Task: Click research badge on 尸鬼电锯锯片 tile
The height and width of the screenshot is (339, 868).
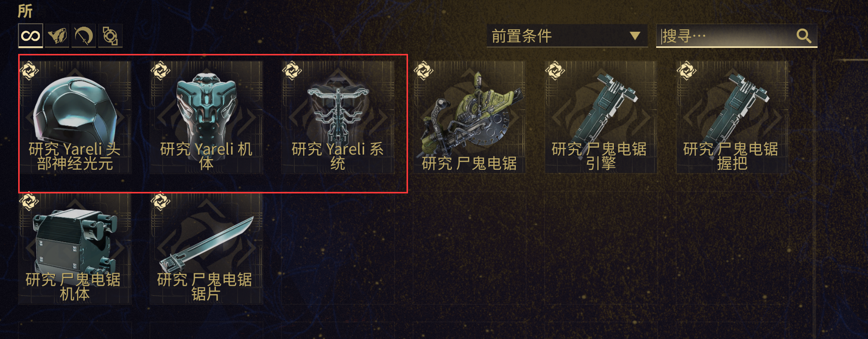Action: 160,201
